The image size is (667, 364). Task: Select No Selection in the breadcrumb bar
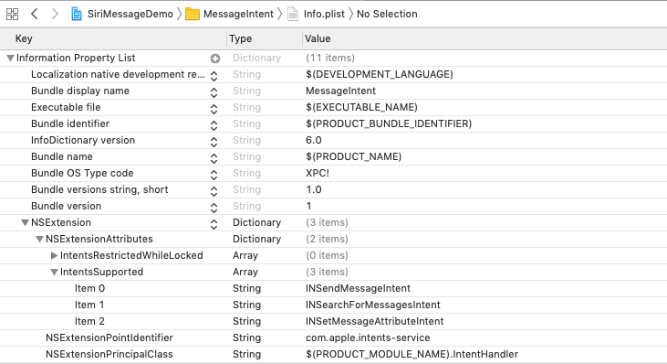click(x=387, y=14)
